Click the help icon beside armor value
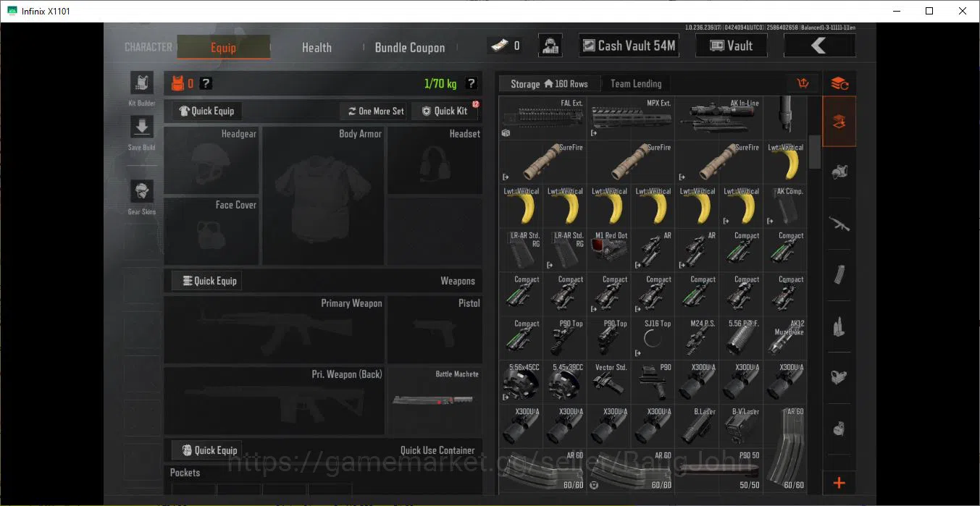The height and width of the screenshot is (506, 980). pyautogui.click(x=206, y=83)
